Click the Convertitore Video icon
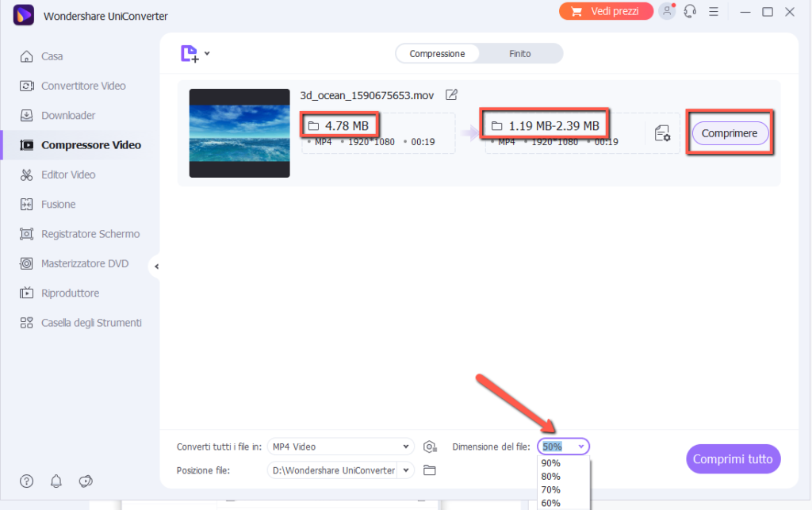The image size is (812, 510). coord(26,86)
